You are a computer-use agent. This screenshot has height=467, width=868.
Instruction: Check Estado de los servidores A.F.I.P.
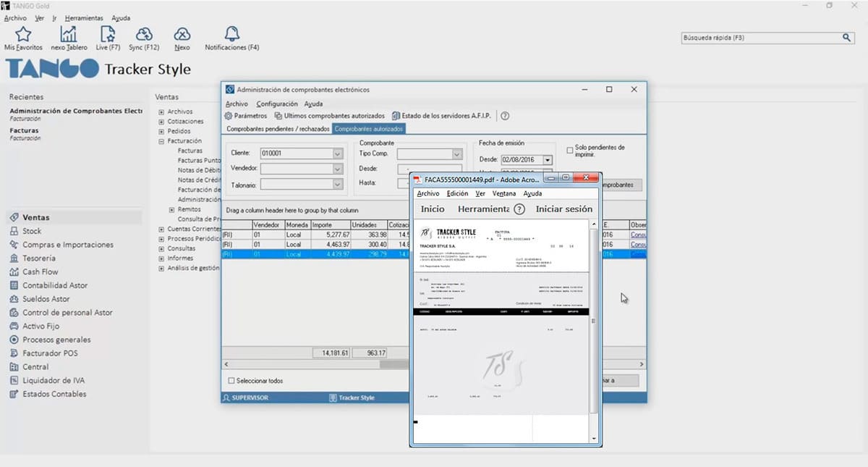pos(441,116)
